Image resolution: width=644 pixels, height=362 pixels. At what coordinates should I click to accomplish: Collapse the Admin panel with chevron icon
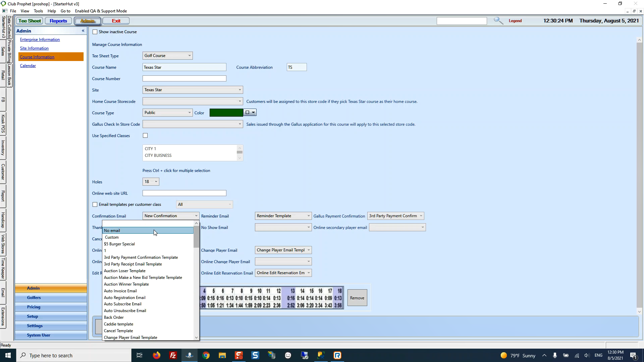click(x=83, y=31)
